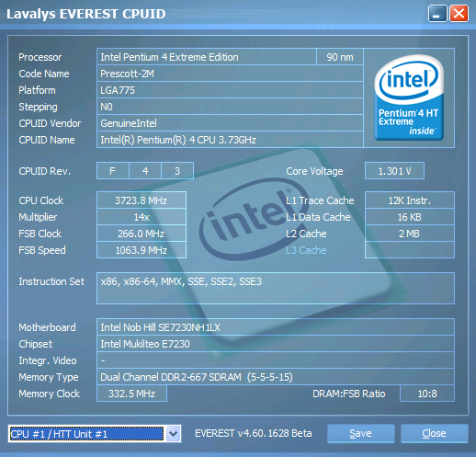Click the Instruction Set text box
Screen dimensions: 476x457
(276, 288)
